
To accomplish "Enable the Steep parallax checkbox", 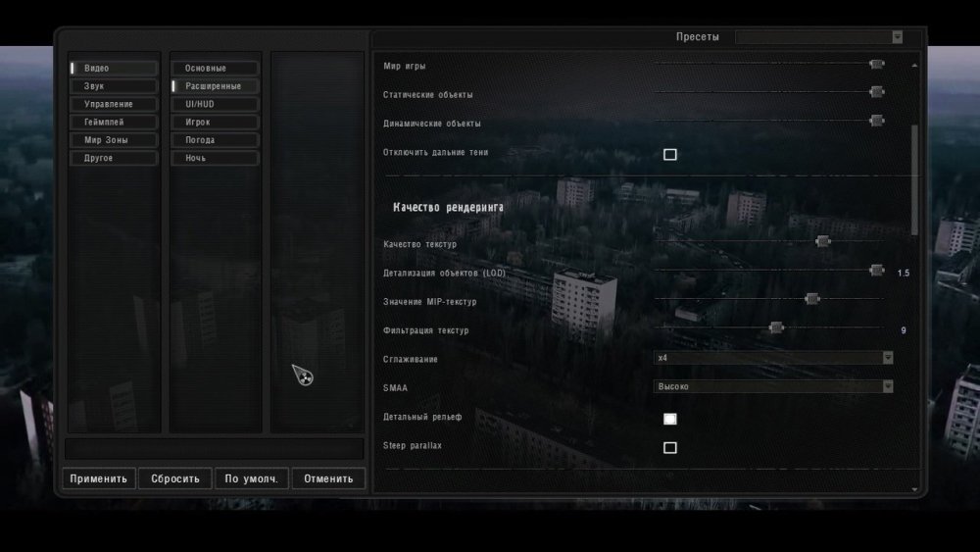I will tap(670, 448).
